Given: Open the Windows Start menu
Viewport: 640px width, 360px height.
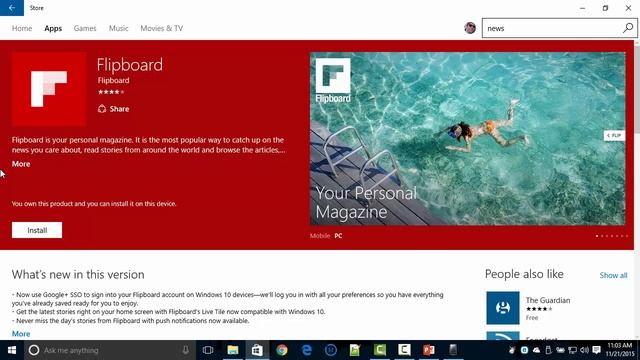Looking at the screenshot, I should tap(12, 350).
